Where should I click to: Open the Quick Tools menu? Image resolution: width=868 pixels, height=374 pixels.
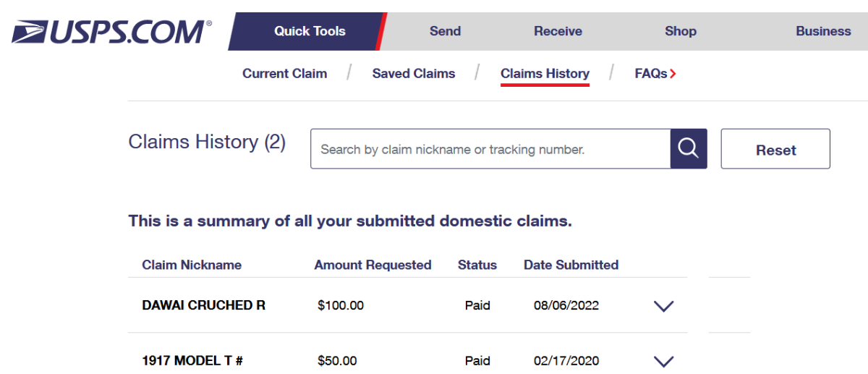[x=310, y=31]
